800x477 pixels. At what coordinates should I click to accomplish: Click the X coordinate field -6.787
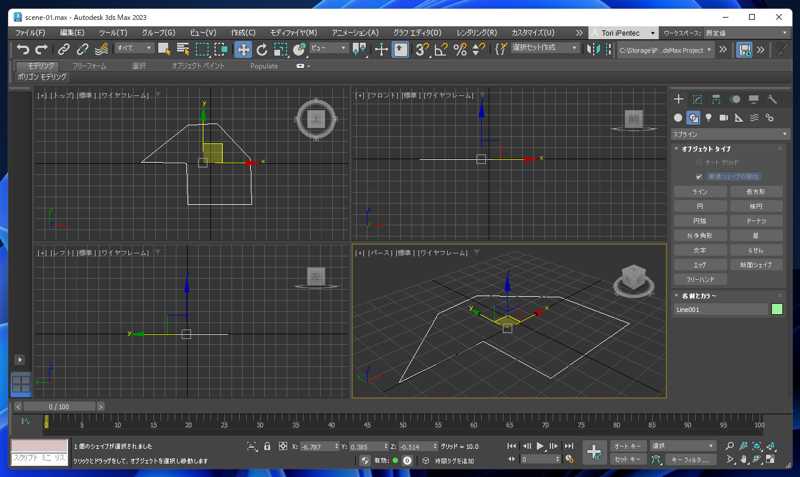click(x=317, y=446)
